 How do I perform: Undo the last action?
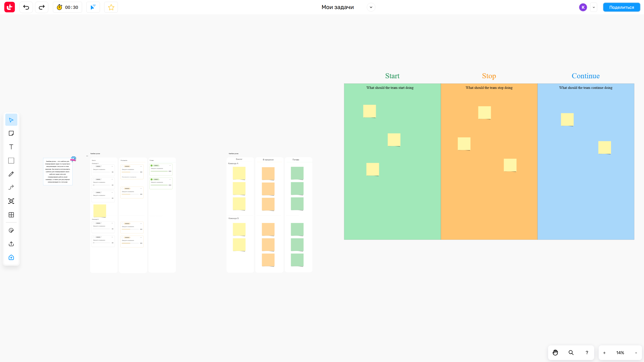click(26, 7)
